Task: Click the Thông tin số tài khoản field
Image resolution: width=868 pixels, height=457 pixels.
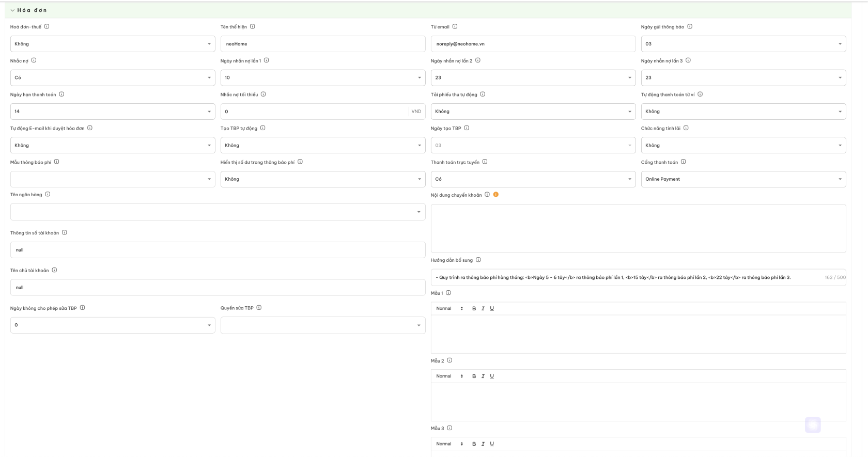Action: [218, 250]
